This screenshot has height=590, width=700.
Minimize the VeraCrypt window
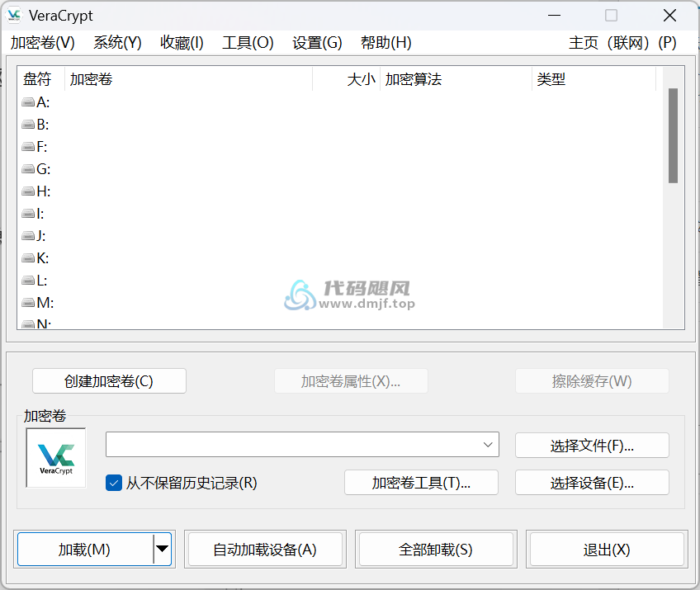(x=554, y=16)
